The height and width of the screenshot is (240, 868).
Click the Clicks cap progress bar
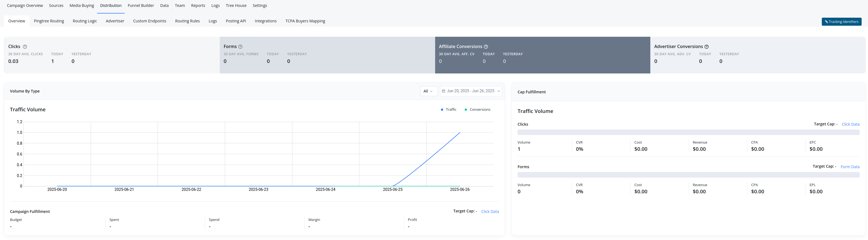(688, 133)
